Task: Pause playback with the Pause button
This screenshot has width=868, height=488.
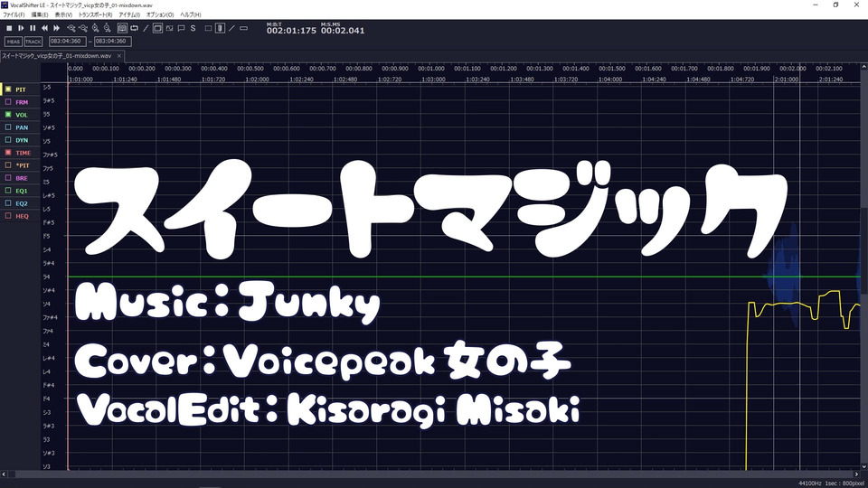Action: point(33,28)
